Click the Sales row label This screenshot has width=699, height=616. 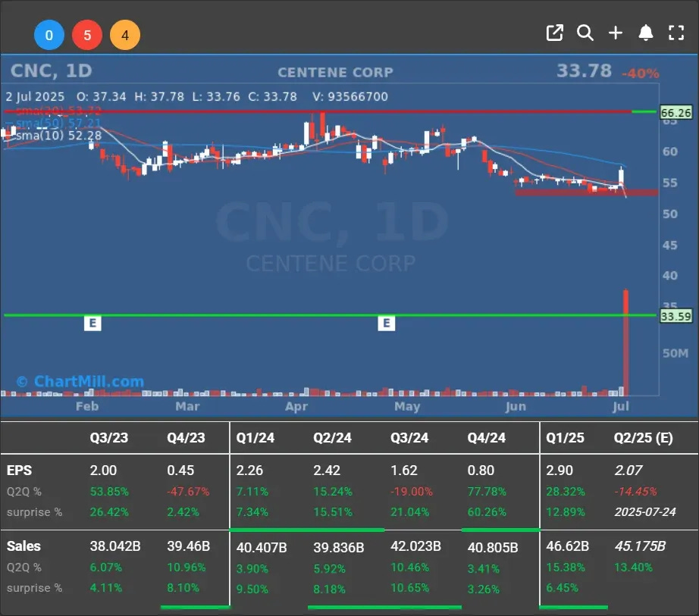[24, 546]
